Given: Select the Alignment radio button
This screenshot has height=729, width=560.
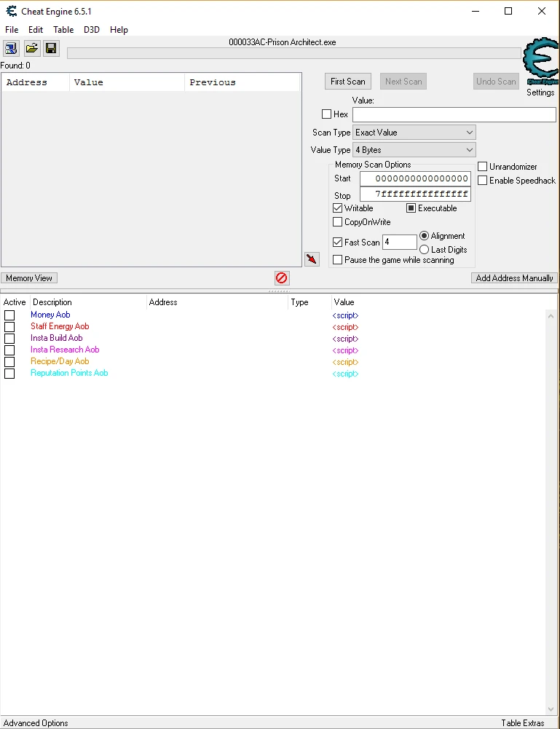Looking at the screenshot, I should (x=424, y=236).
